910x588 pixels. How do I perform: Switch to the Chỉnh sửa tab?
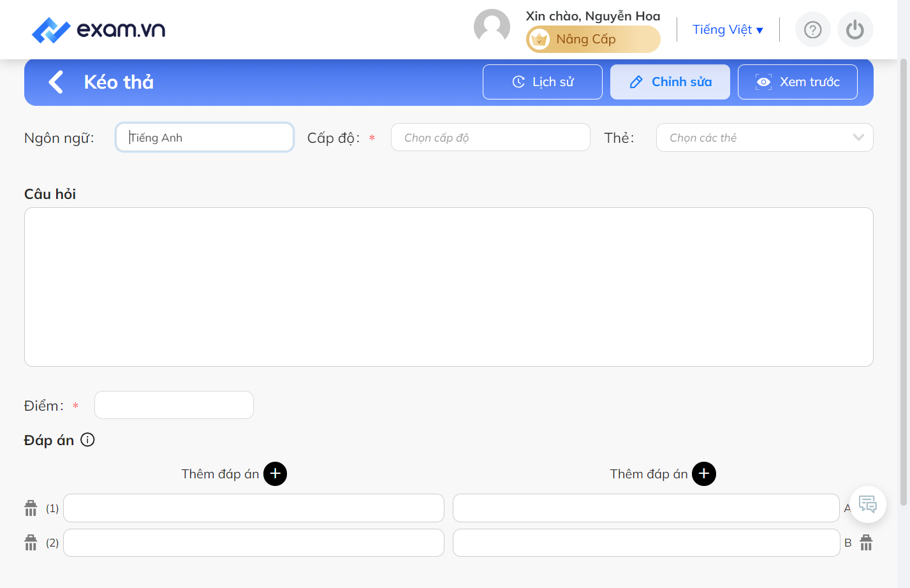point(670,82)
